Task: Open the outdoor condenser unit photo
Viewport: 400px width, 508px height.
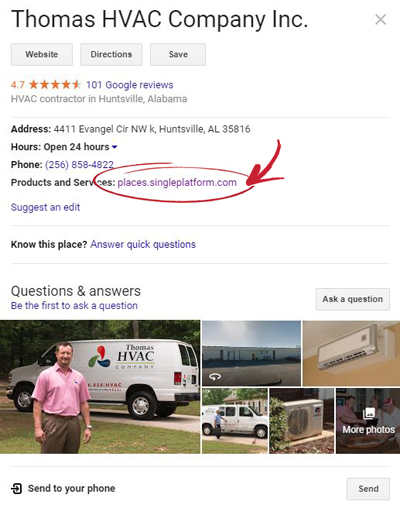Action: point(301,421)
